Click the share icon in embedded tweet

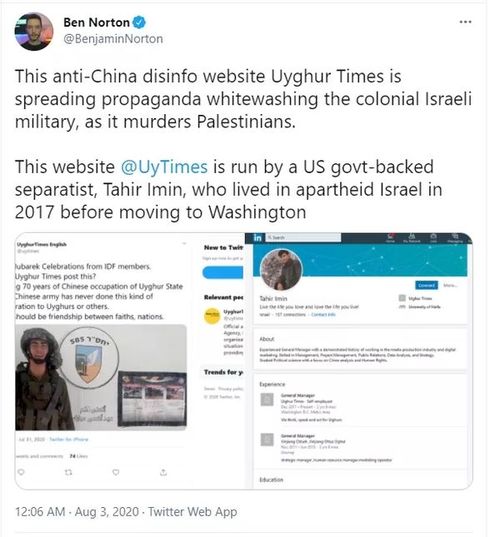pos(163,472)
